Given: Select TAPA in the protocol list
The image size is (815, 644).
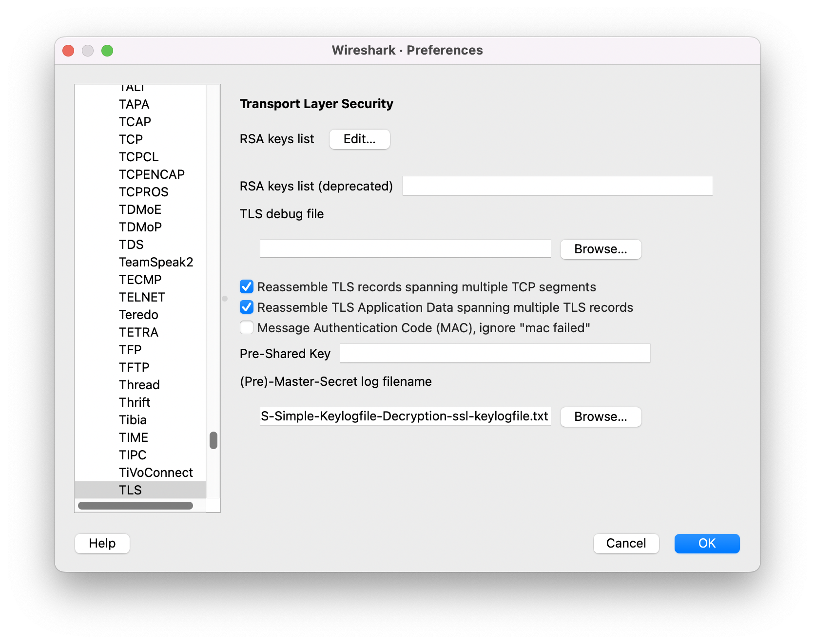Looking at the screenshot, I should pos(140,104).
